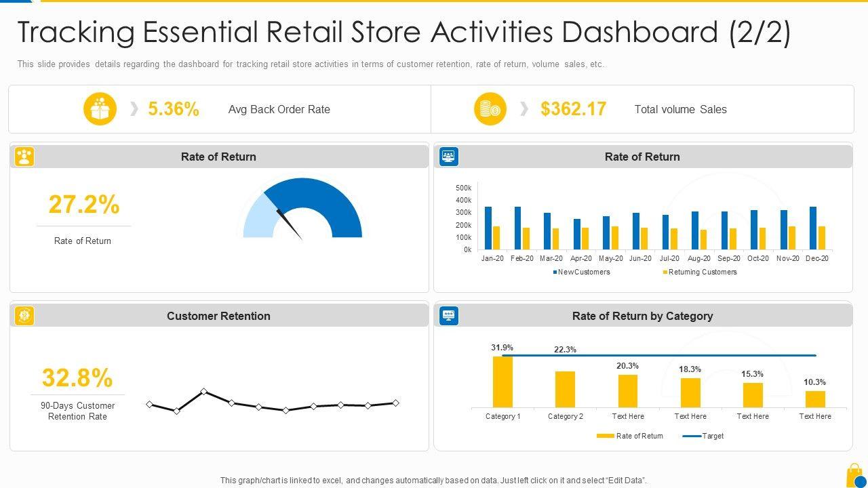Image resolution: width=868 pixels, height=488 pixels.
Task: Click the Customer Retention header icon
Action: pyautogui.click(x=24, y=316)
